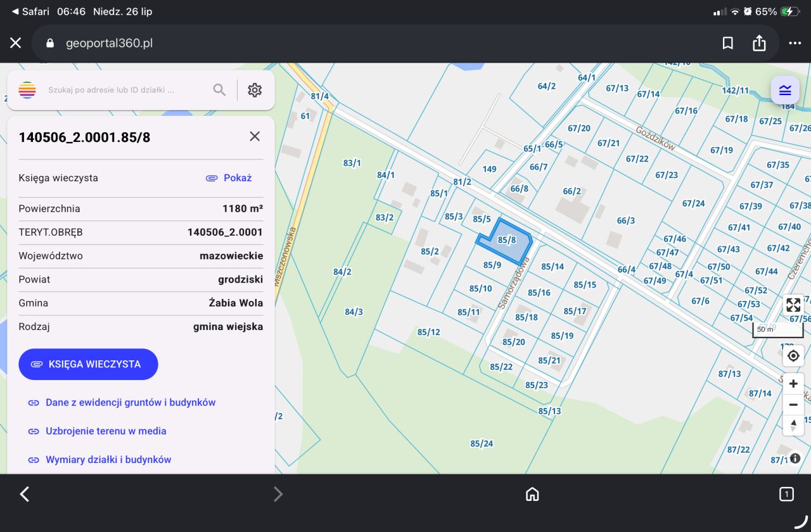The image size is (811, 532).
Task: Tap the rainbow geoportal logo
Action: pos(27,90)
